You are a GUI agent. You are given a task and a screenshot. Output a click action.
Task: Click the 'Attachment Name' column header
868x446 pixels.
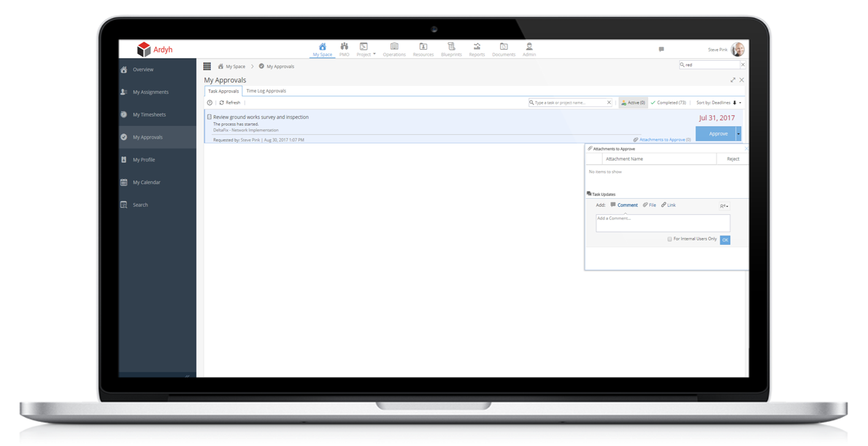click(624, 159)
